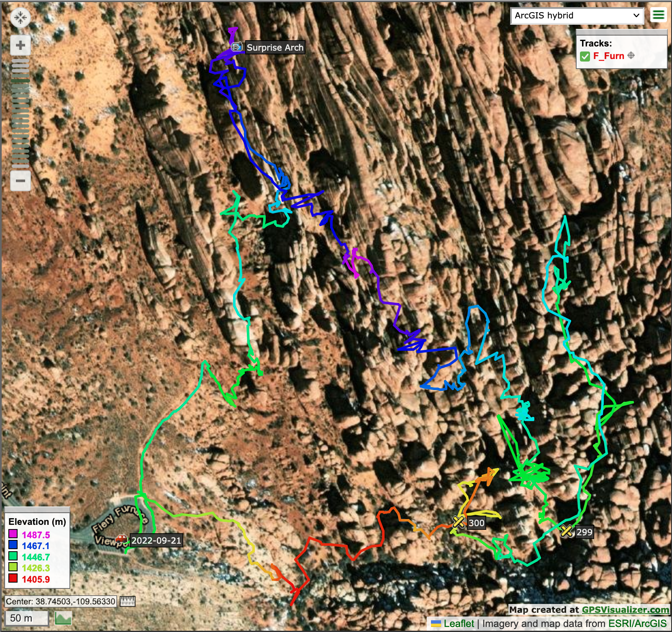Click the zoom level slider bar

(x=20, y=113)
